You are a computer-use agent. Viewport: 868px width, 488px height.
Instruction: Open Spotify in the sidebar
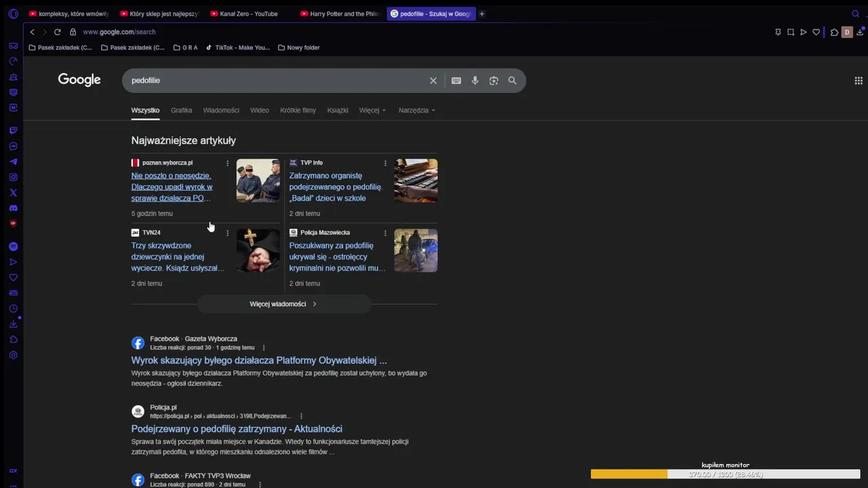13,247
